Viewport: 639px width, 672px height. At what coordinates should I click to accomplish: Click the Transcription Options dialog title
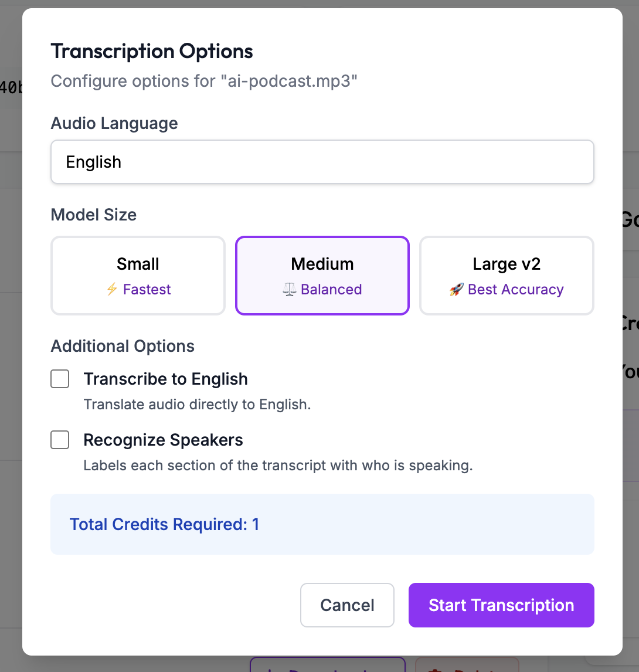[x=152, y=52]
